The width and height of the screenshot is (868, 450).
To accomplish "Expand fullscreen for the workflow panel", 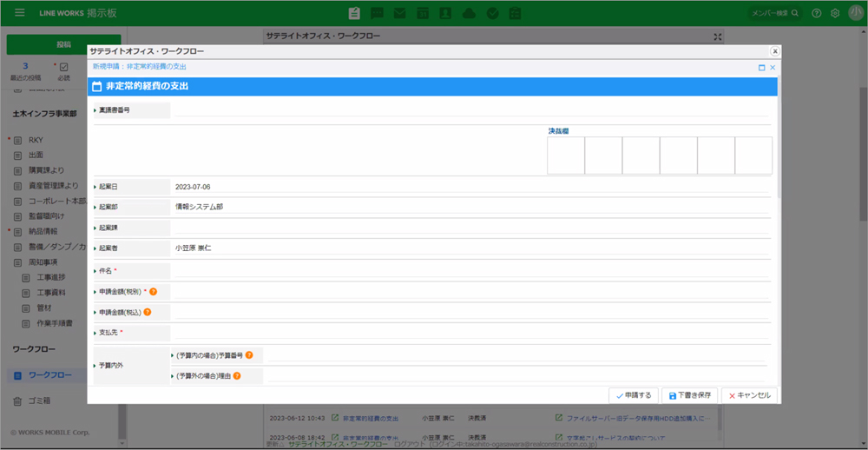I will (x=718, y=36).
